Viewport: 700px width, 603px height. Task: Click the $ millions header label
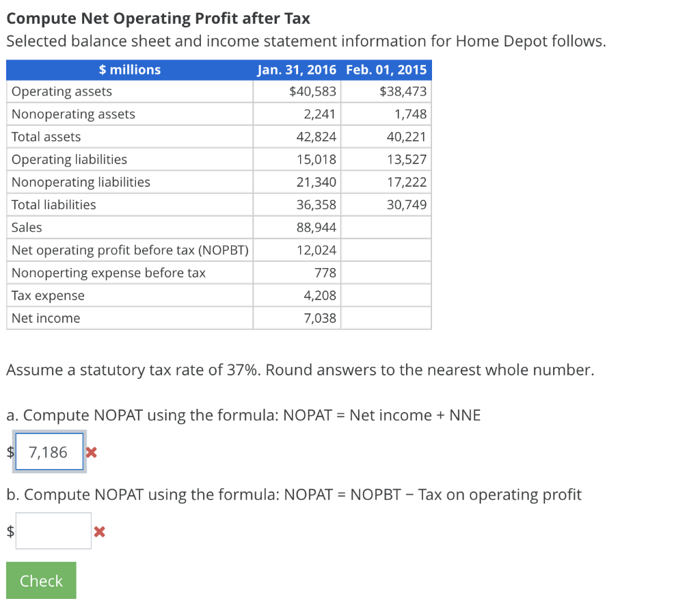click(x=130, y=69)
